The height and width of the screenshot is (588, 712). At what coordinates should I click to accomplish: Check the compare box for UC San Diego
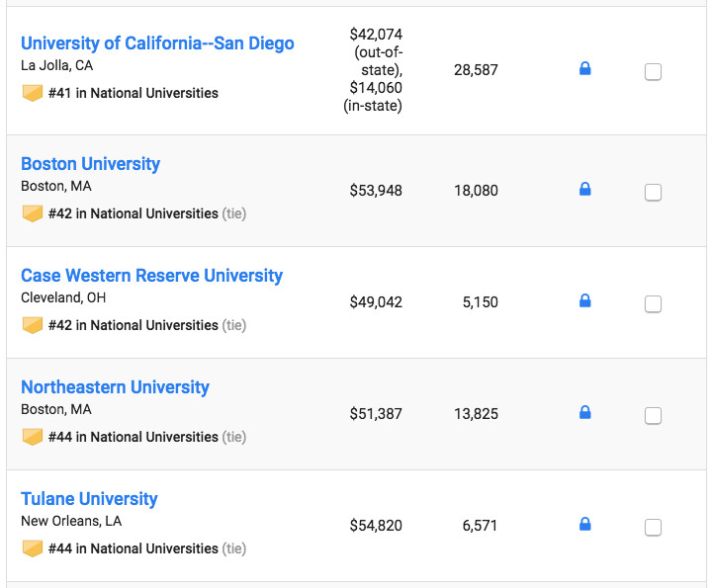pos(653,72)
